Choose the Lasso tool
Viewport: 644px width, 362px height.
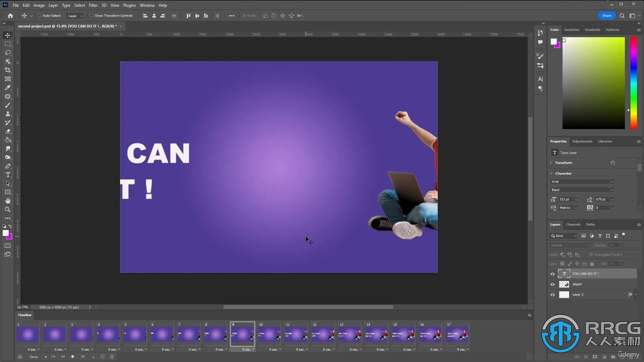tap(8, 53)
